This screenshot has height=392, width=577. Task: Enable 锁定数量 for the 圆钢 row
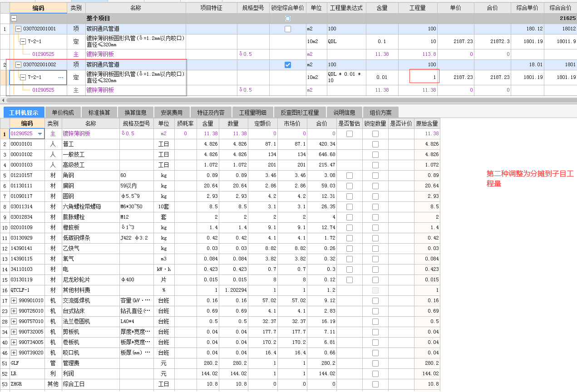point(375,196)
